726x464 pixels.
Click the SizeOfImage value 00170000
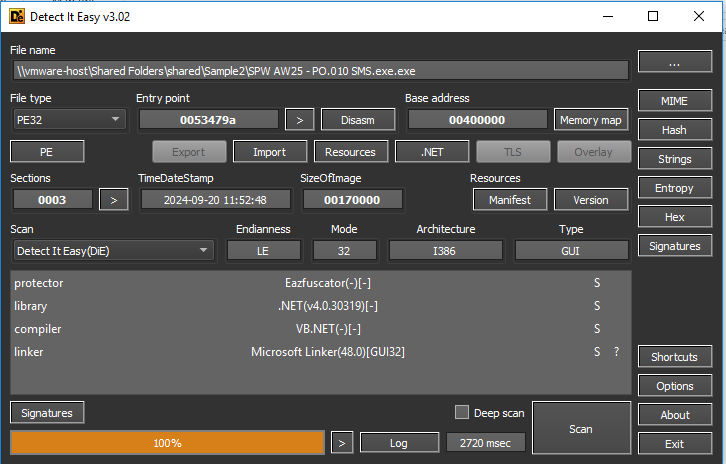352,200
